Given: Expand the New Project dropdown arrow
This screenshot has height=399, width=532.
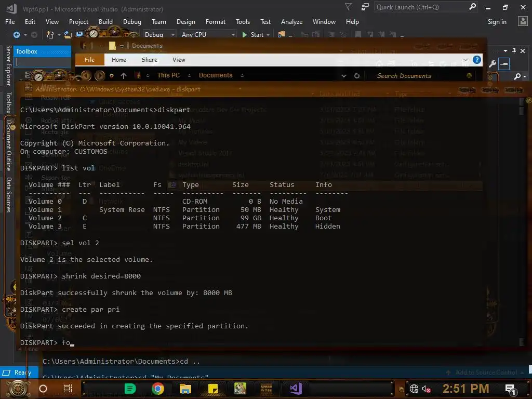Looking at the screenshot, I should 59,35.
